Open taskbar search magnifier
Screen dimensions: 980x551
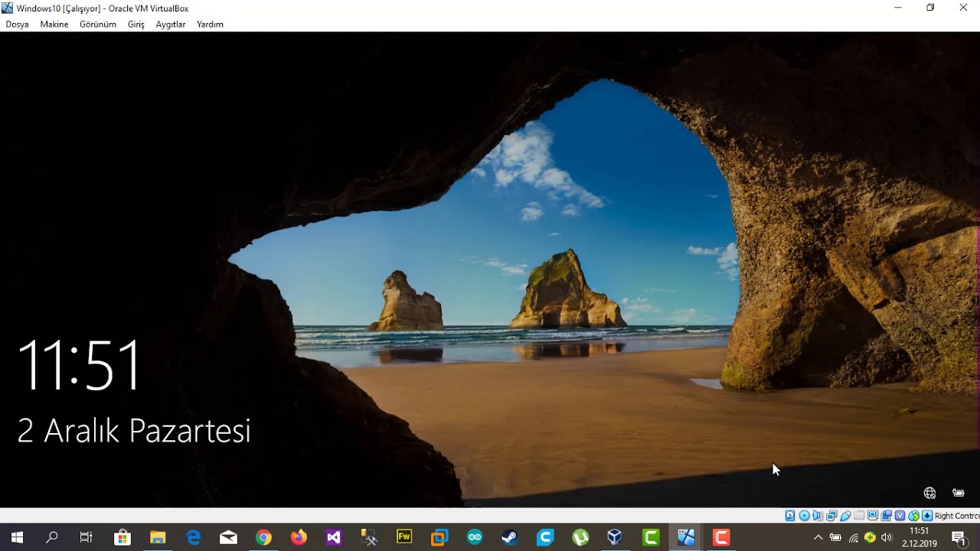click(52, 537)
